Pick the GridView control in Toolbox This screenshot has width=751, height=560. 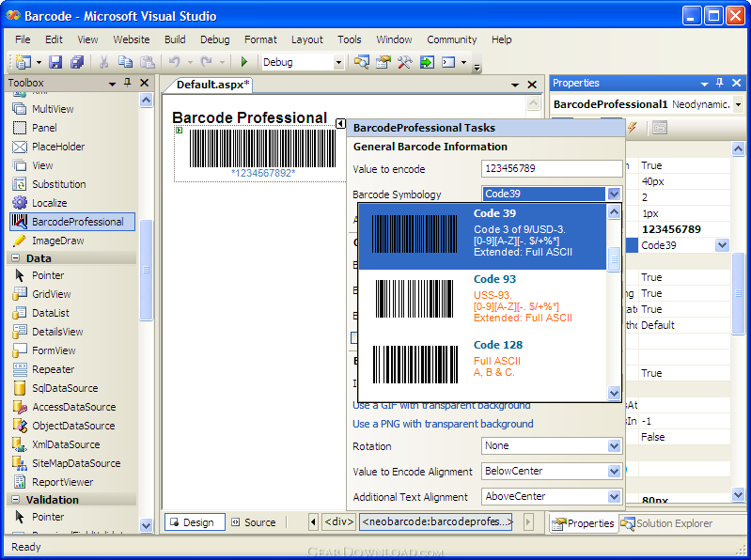click(x=51, y=294)
